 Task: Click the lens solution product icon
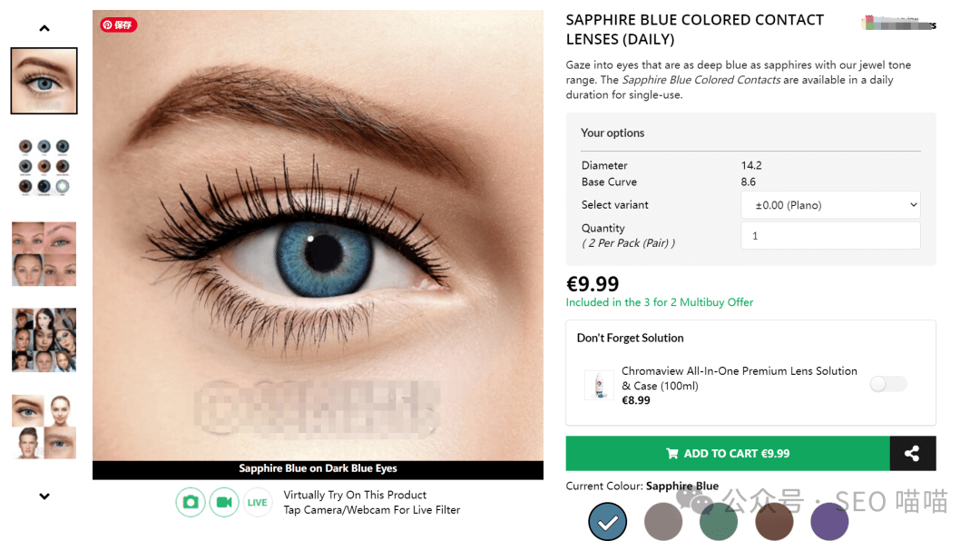pyautogui.click(x=600, y=385)
